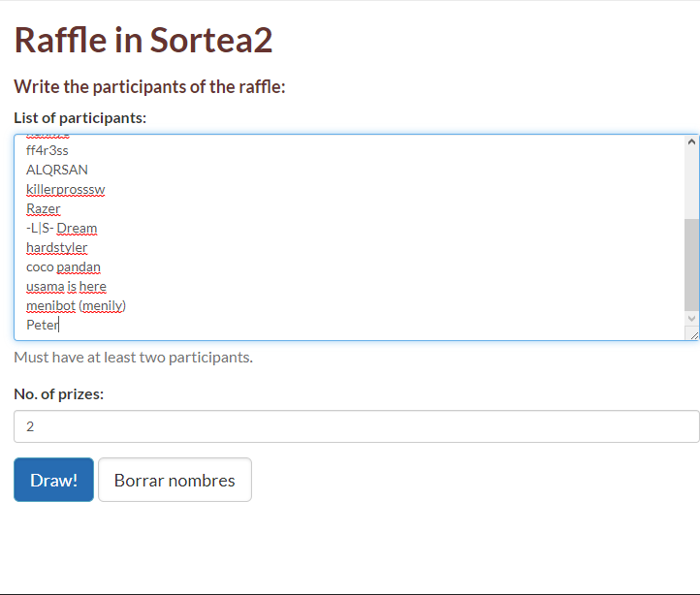The width and height of the screenshot is (700, 595).
Task: Click the Raffle in Sortea2 heading
Action: [143, 40]
